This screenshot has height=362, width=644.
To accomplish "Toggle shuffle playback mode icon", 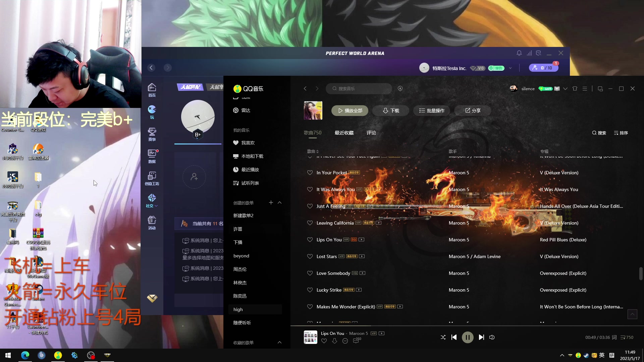I will [x=443, y=337].
